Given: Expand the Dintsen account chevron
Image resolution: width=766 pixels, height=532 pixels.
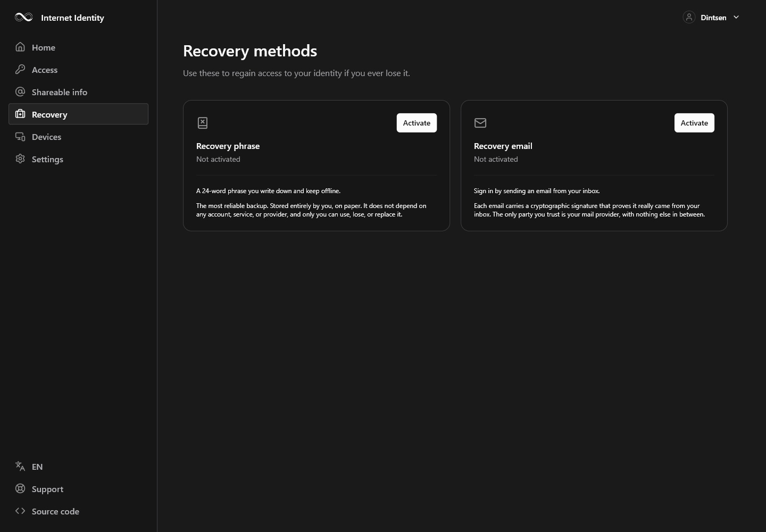Looking at the screenshot, I should [736, 17].
